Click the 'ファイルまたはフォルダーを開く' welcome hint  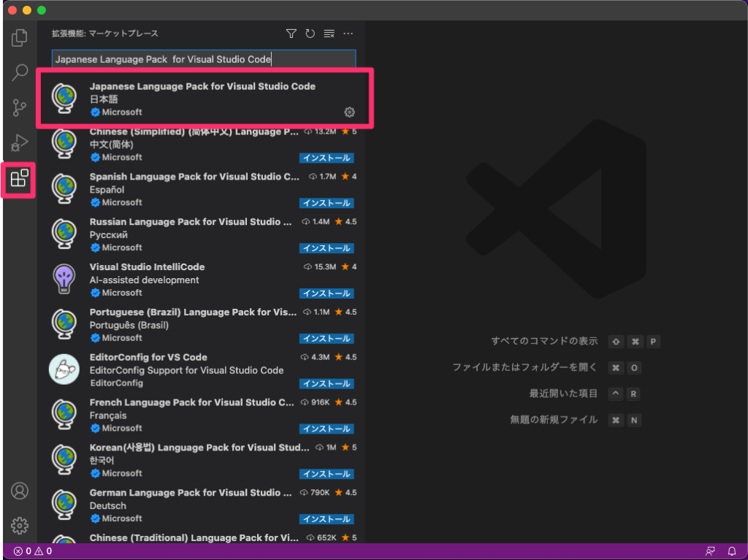click(524, 367)
